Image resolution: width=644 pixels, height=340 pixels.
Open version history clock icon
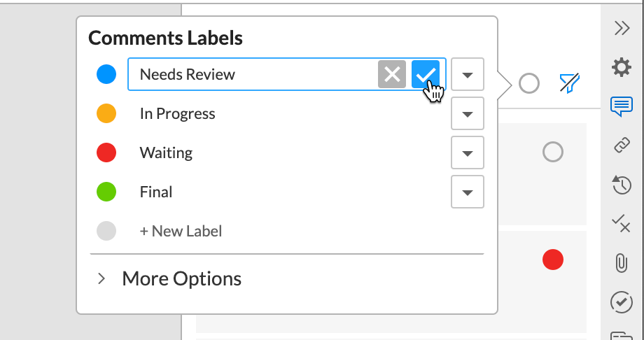[x=622, y=185]
